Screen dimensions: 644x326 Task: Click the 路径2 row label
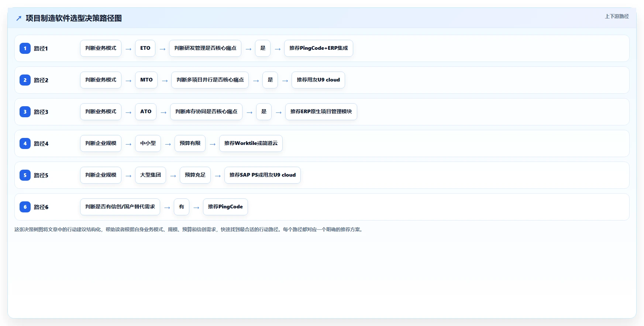click(41, 80)
